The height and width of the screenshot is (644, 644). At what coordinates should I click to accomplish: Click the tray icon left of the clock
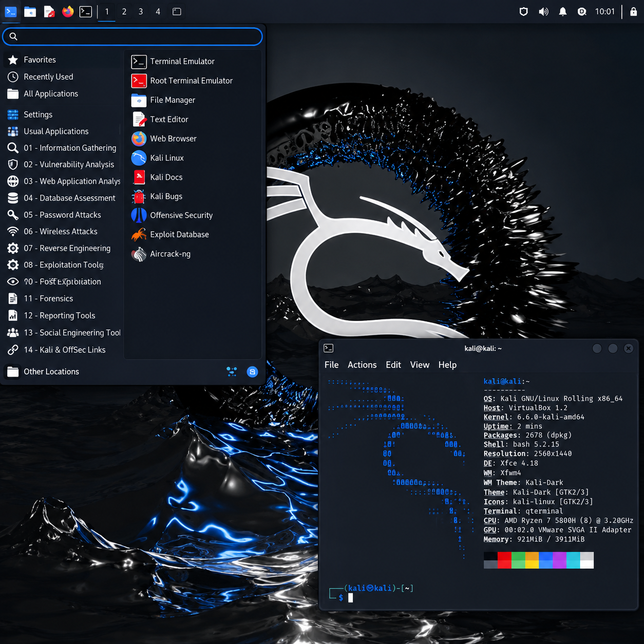point(582,11)
